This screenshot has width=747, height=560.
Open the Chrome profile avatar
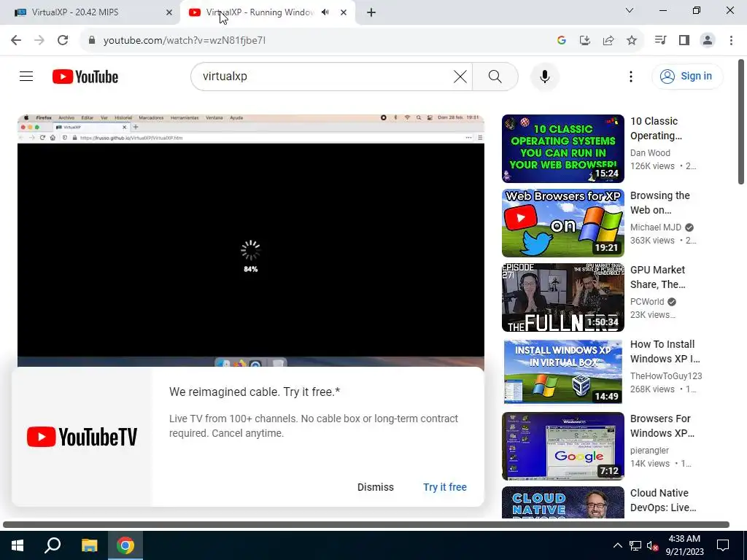coord(708,40)
